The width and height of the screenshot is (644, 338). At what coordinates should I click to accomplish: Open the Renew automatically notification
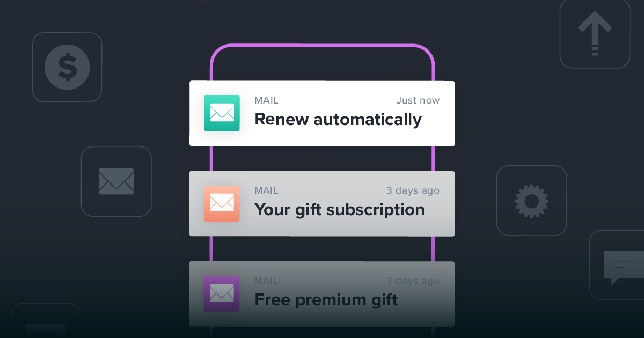[322, 114]
